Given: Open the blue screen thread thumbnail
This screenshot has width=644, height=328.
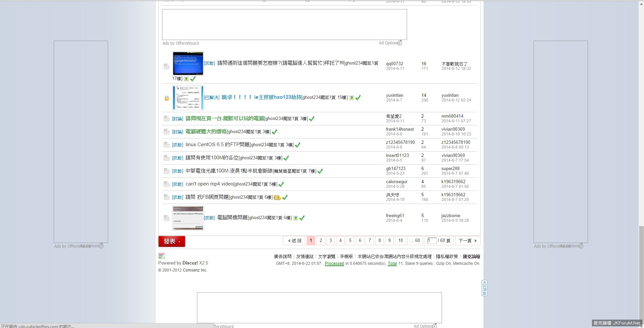Looking at the screenshot, I should tap(188, 64).
